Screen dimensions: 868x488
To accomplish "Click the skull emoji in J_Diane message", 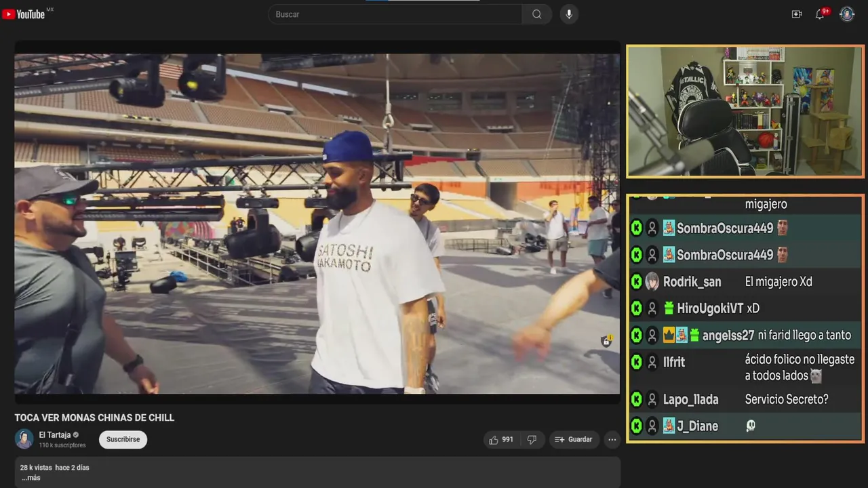I will (x=750, y=426).
